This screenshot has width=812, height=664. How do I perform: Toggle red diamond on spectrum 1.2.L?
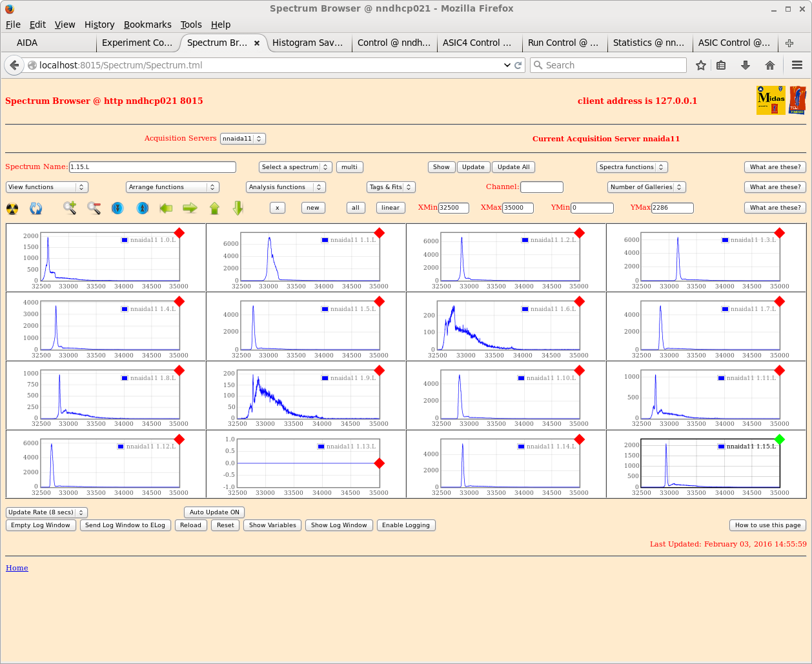point(580,233)
